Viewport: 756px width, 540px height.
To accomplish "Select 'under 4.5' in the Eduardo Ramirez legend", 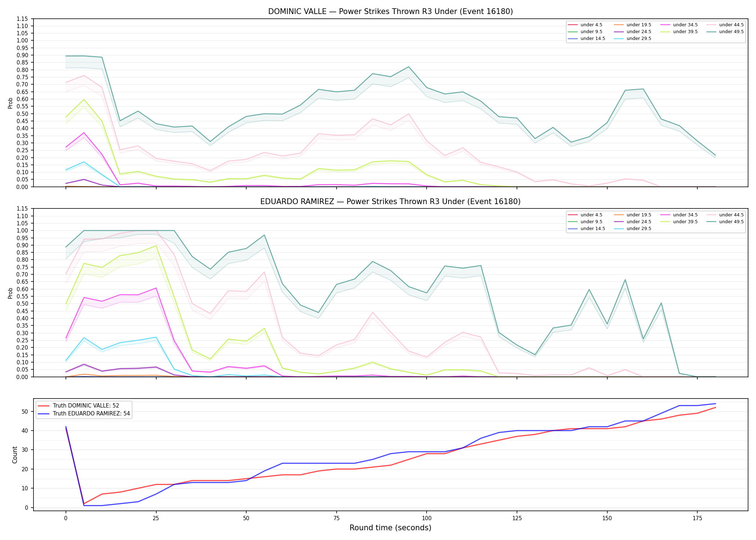I will click(591, 215).
